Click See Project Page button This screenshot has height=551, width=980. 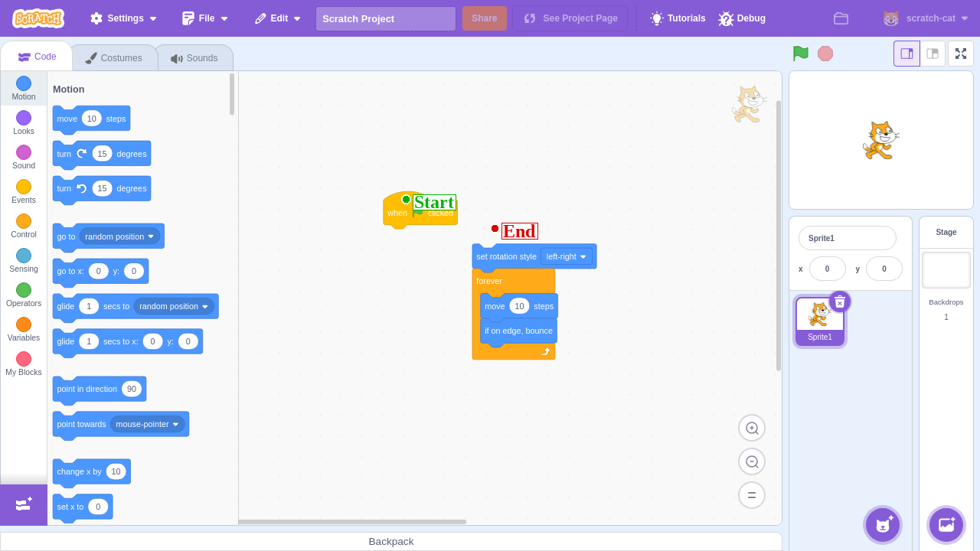click(570, 18)
